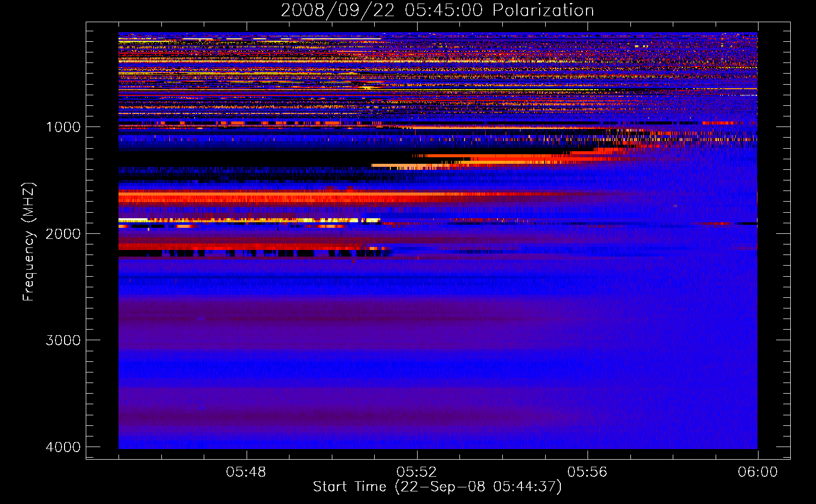Click the '05:48' time tick label
Viewport: 816px width, 504px height.
click(x=246, y=472)
